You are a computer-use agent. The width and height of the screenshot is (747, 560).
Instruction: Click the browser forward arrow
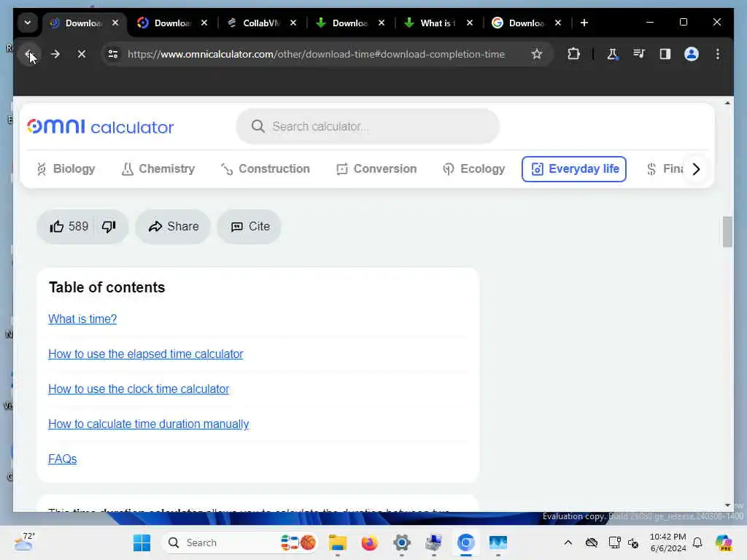pyautogui.click(x=55, y=54)
